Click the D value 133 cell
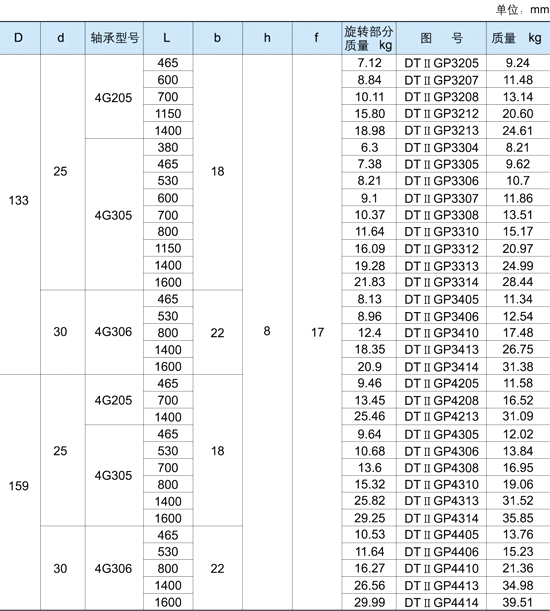Screen dimensions: 550x611 coord(19,200)
